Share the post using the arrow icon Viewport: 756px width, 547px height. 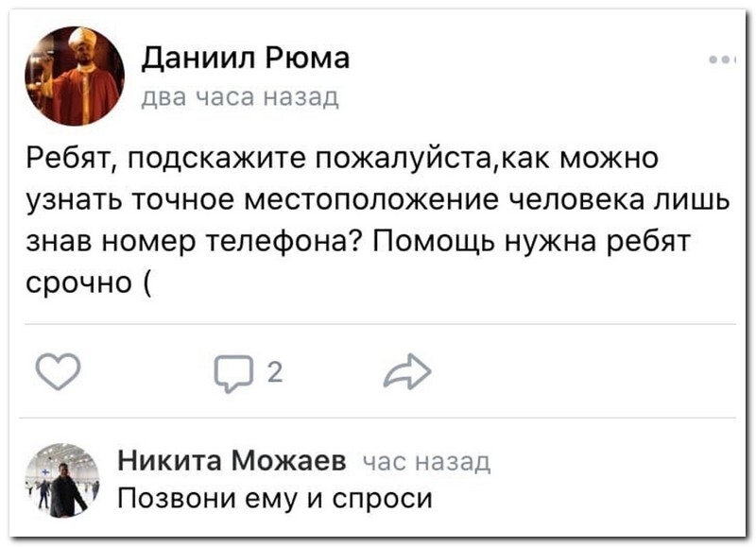click(407, 373)
